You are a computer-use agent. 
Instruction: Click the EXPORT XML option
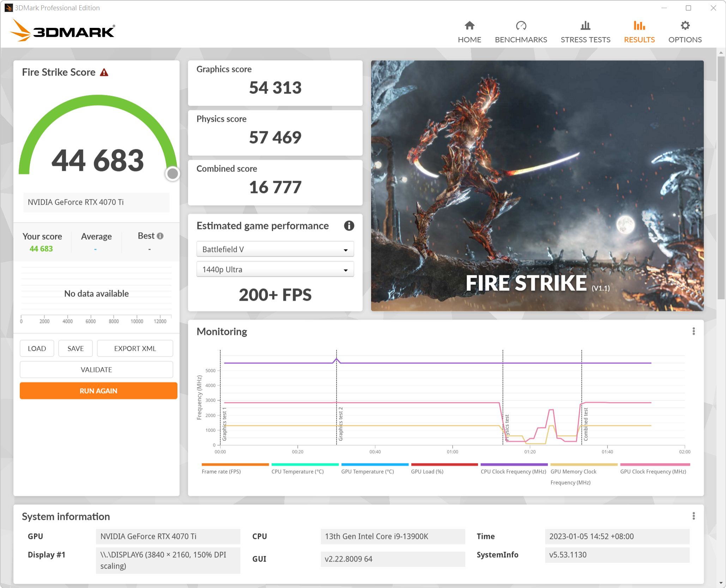pyautogui.click(x=135, y=349)
